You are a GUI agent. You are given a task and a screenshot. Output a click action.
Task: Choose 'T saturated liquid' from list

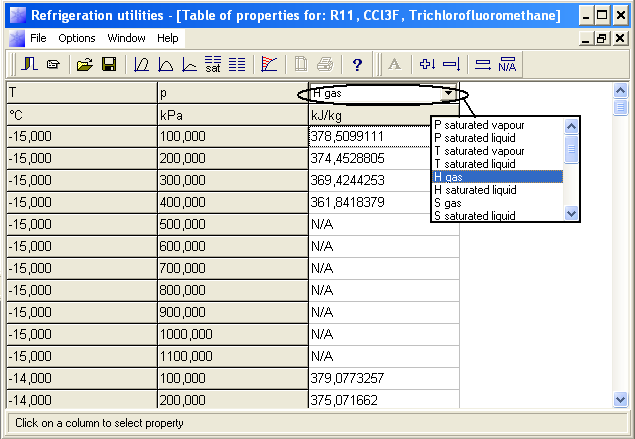click(475, 164)
